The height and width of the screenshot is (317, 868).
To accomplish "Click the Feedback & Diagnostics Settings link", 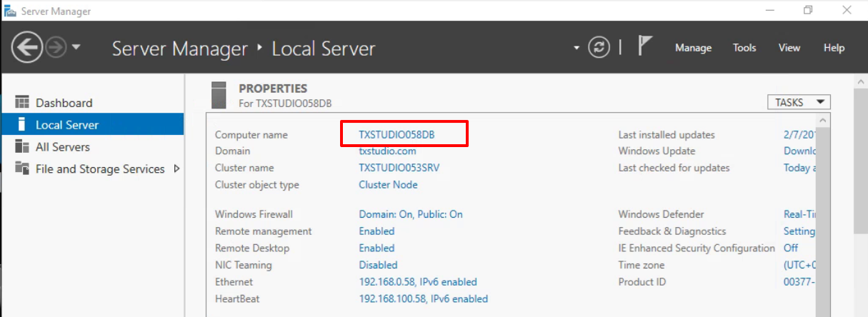I will (799, 231).
